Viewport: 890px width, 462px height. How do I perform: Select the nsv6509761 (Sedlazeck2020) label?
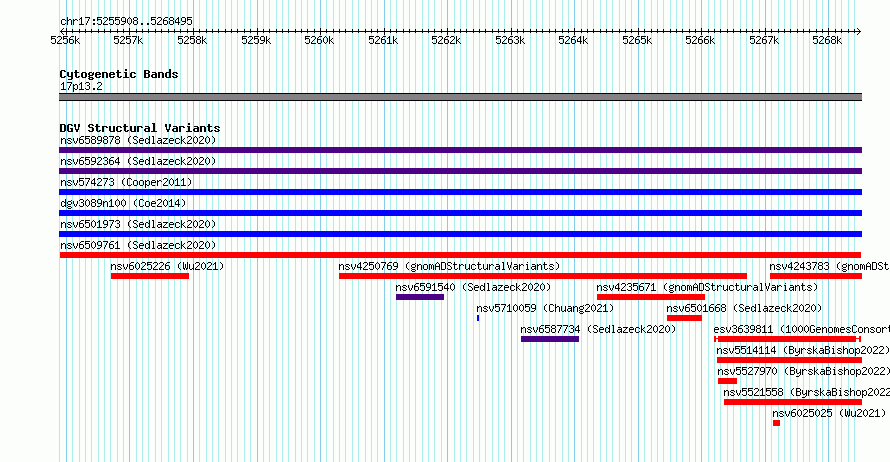pyautogui.click(x=138, y=245)
